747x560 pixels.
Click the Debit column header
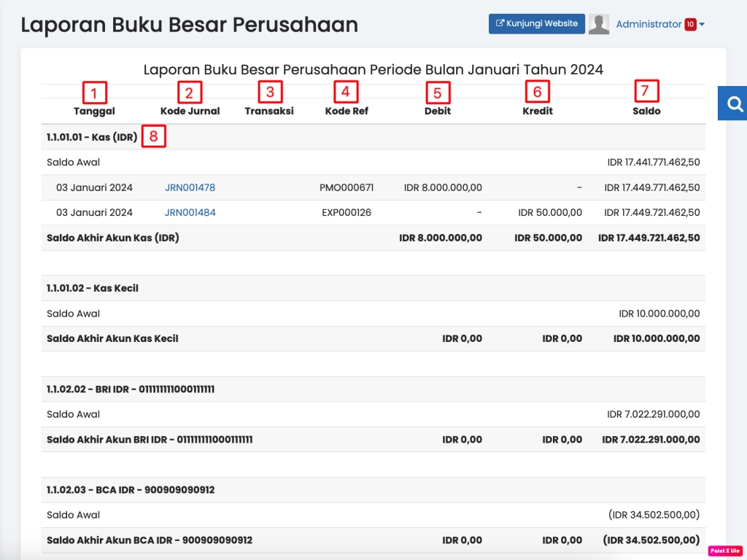438,111
